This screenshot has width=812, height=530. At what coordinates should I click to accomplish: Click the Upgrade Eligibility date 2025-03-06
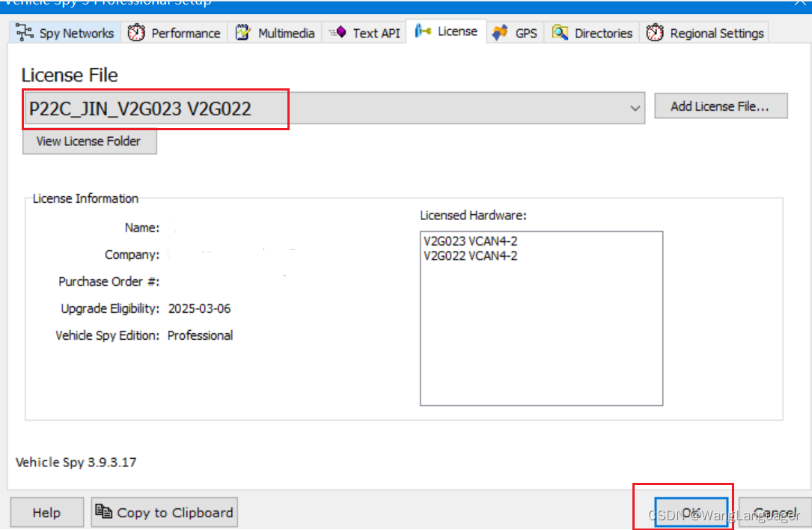[199, 308]
